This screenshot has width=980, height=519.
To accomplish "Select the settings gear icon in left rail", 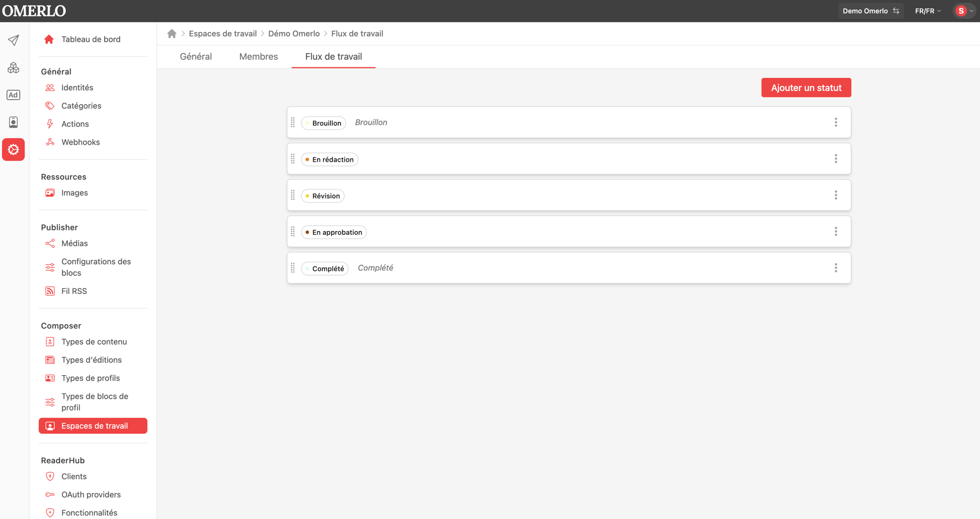I will [x=13, y=150].
